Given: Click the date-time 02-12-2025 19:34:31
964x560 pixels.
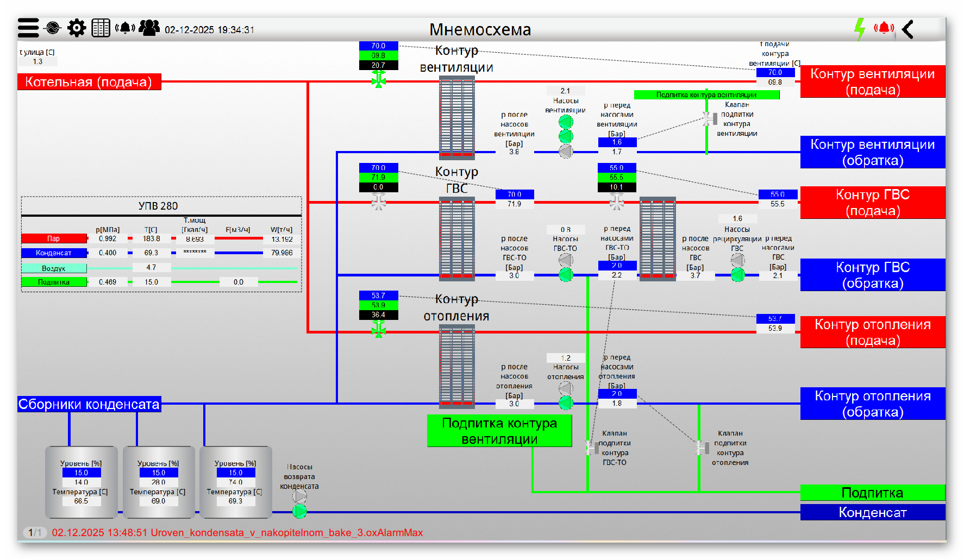Looking at the screenshot, I should coord(209,30).
